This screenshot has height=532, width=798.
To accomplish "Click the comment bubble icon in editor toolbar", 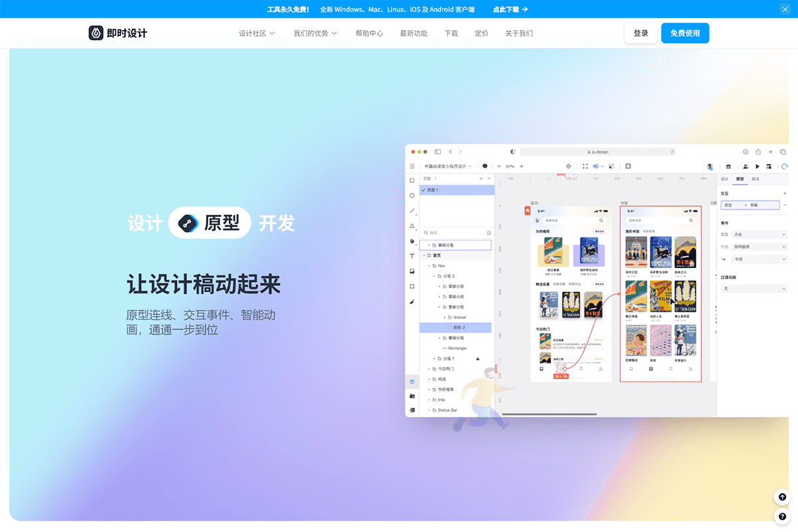I will [x=485, y=166].
